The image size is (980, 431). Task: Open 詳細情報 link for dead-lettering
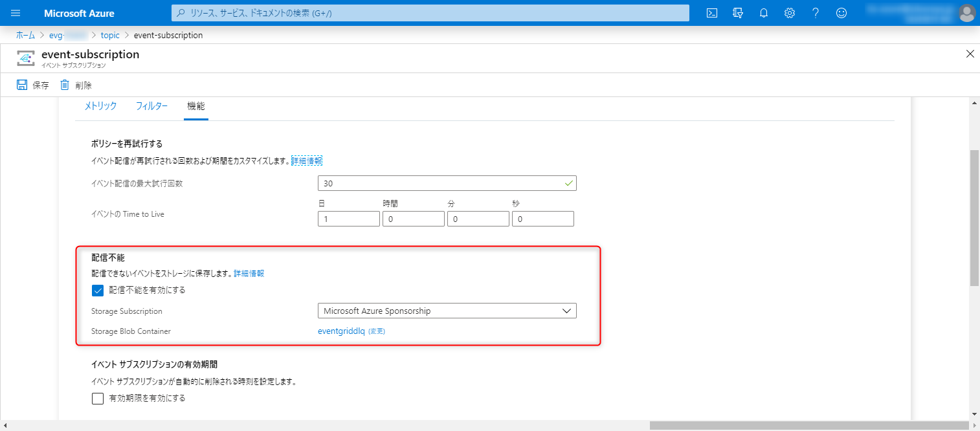249,274
